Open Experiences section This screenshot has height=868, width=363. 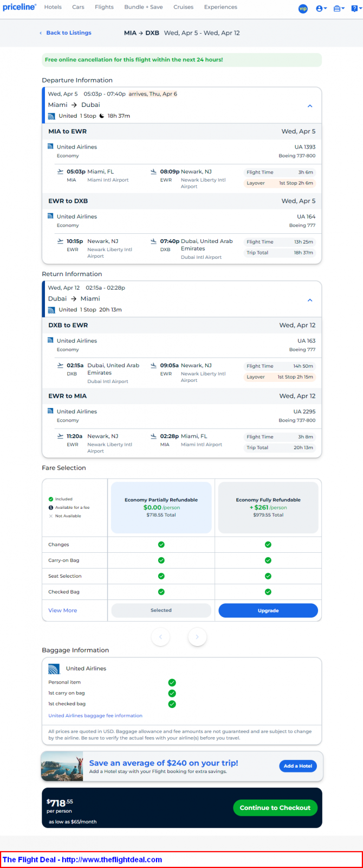click(221, 7)
